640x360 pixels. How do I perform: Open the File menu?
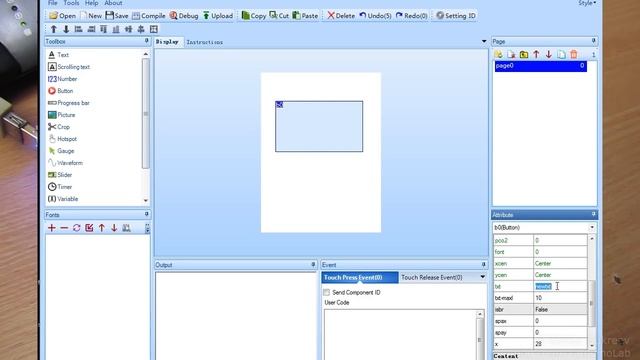click(x=53, y=3)
